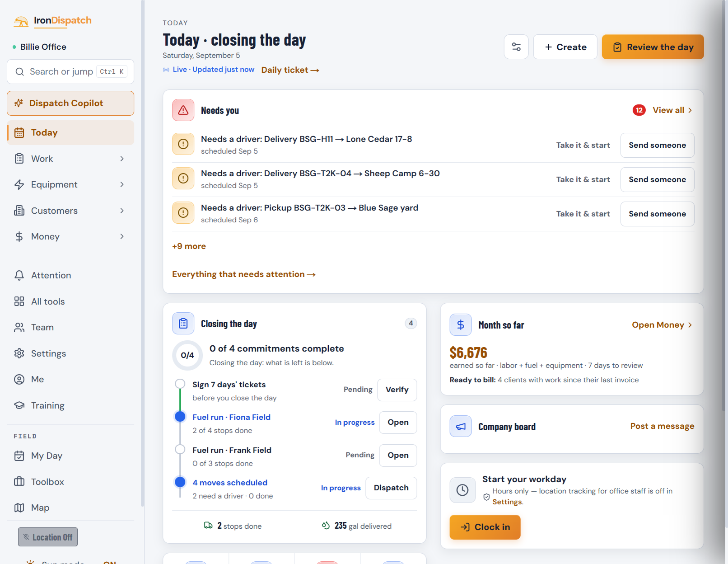Viewport: 728px width, 564px height.
Task: Click the Company board megaphone icon
Action: [x=461, y=427]
